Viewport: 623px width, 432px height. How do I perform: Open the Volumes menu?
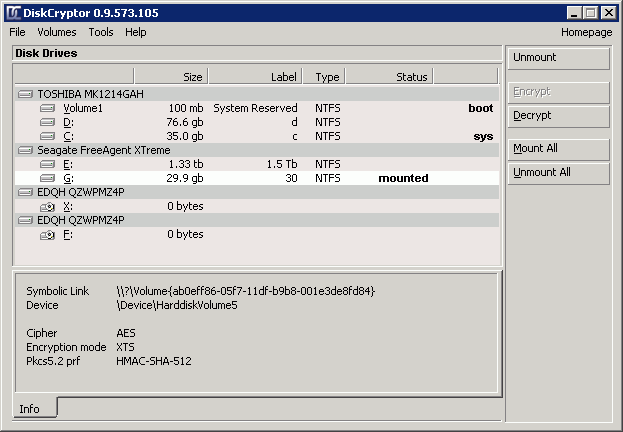57,32
